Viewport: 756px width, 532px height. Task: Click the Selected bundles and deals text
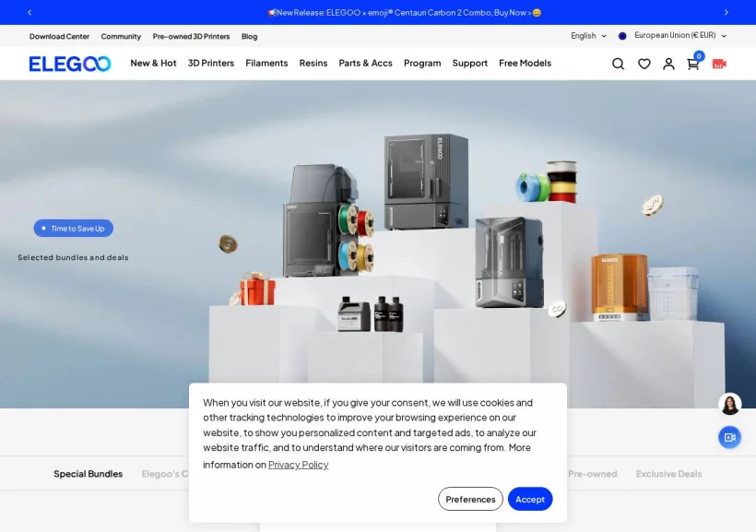(73, 257)
